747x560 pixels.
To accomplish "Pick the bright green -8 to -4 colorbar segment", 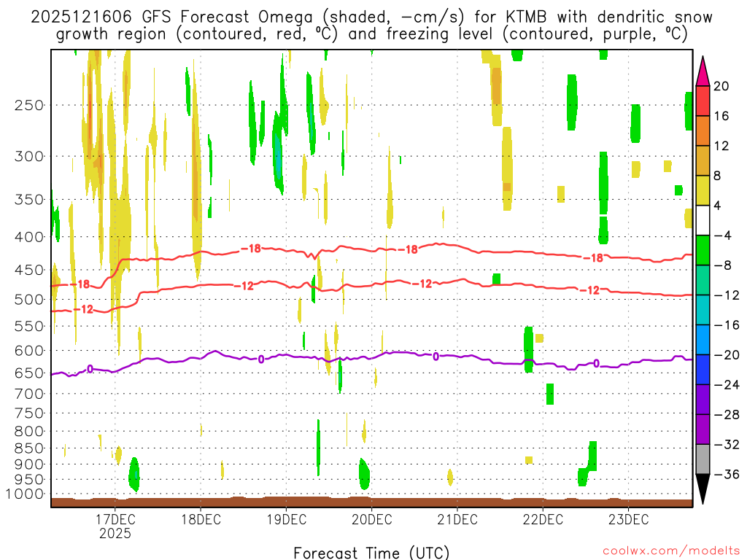I will pos(703,250).
